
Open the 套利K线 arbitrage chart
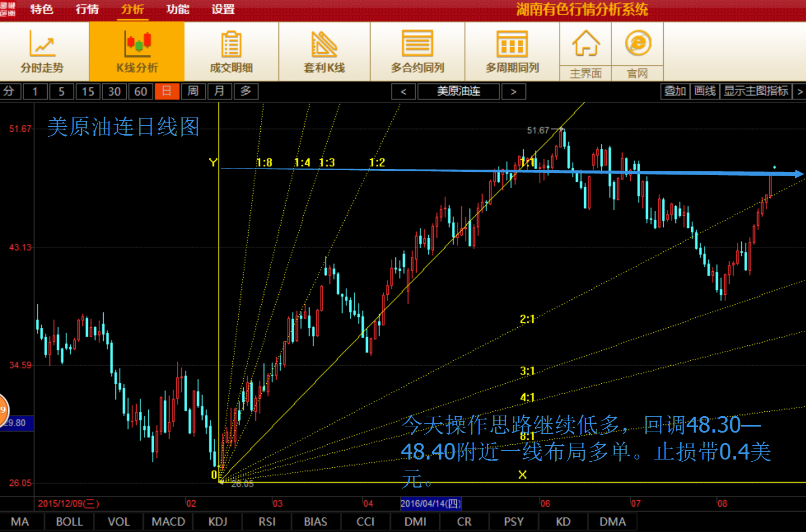point(324,52)
